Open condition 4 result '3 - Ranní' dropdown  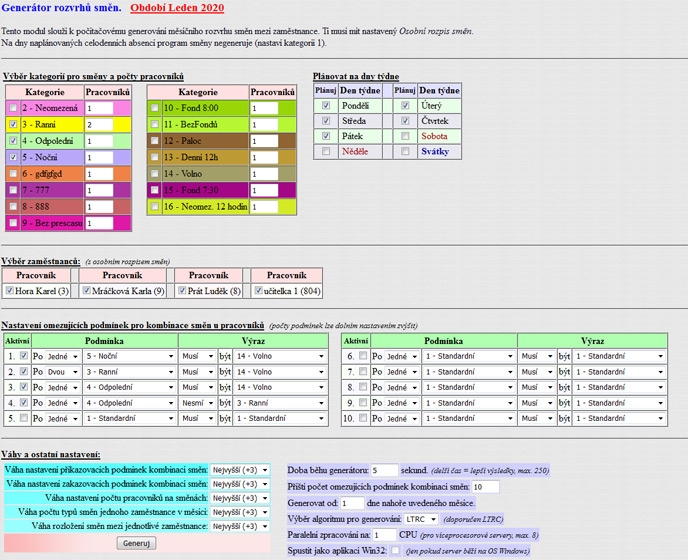[280, 403]
